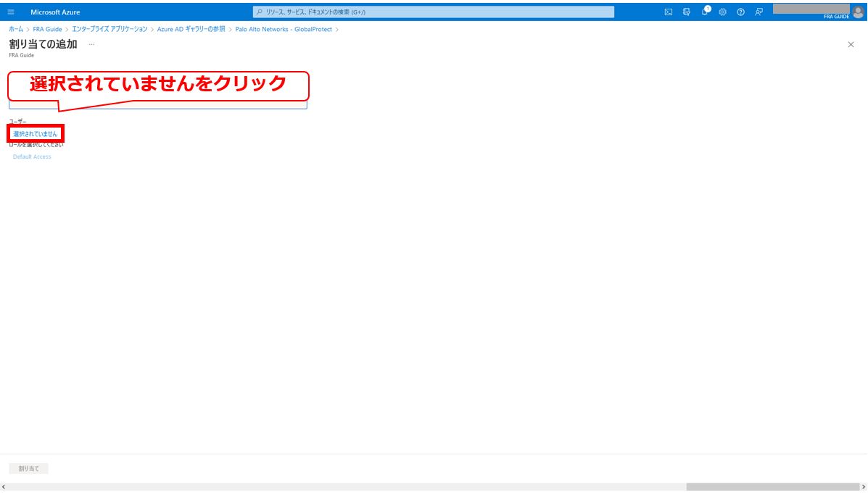This screenshot has height=495, width=868.
Task: Click the FRA Guide subtitle under the title
Action: point(22,55)
